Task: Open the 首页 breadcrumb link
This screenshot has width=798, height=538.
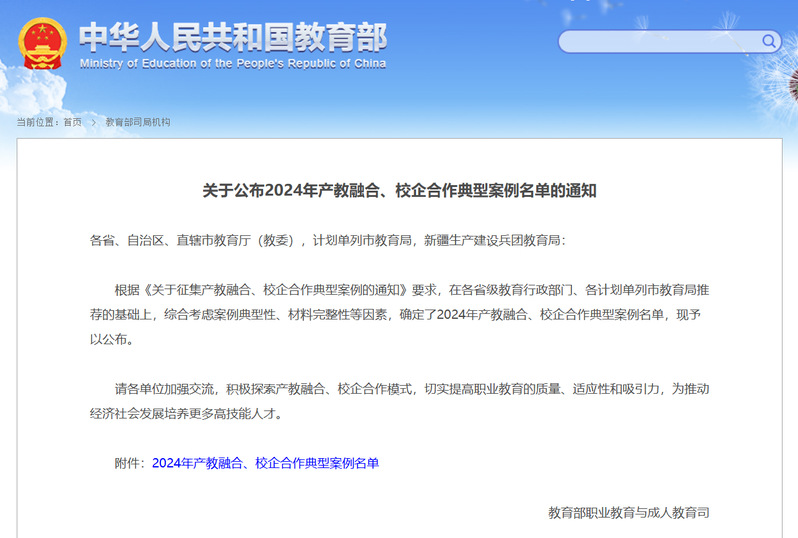Action: (x=72, y=122)
